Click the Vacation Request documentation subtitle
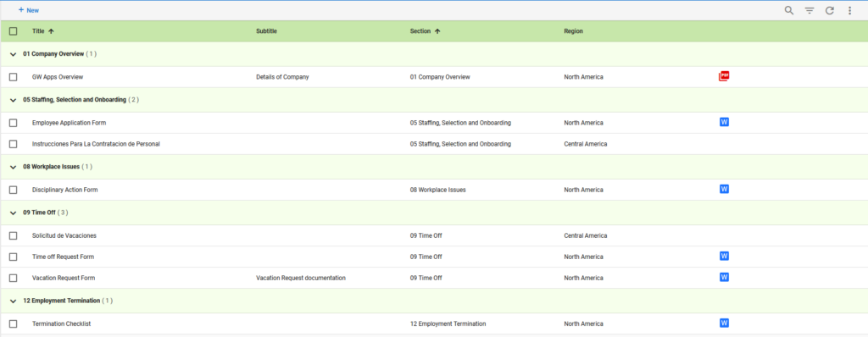This screenshot has height=337, width=868. [x=301, y=278]
